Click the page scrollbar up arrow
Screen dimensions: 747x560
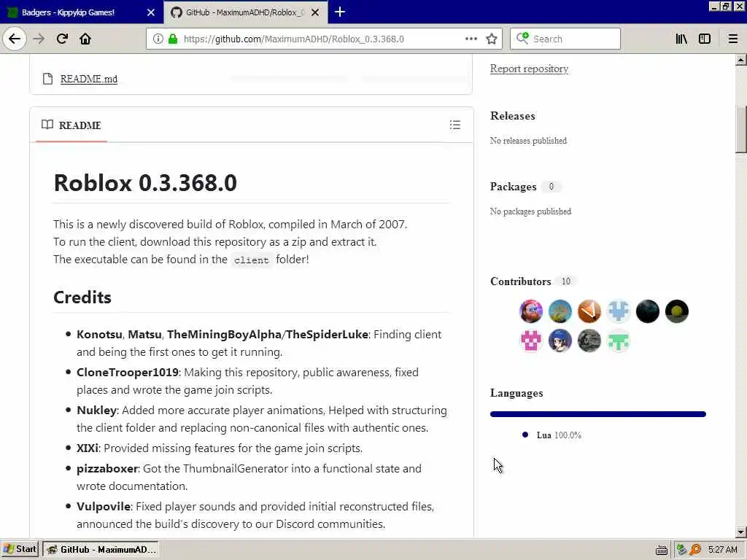(741, 60)
